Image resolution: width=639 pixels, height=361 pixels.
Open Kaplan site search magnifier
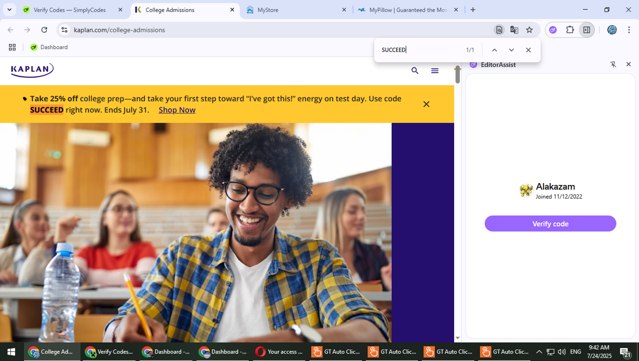pyautogui.click(x=415, y=70)
